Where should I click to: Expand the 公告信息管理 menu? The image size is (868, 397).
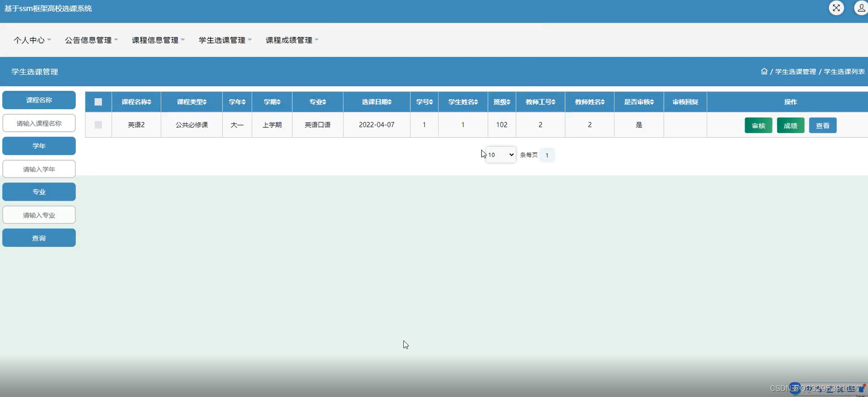[91, 40]
